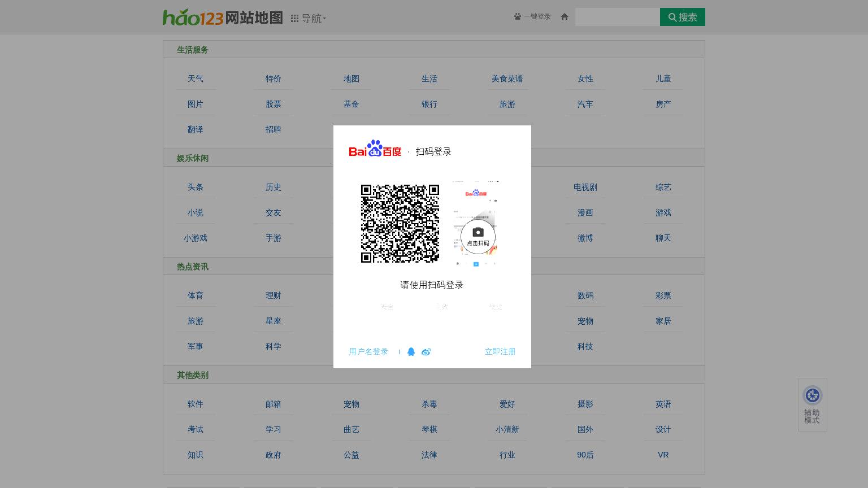This screenshot has width=868, height=488.
Task: Open the 招聘 link
Action: [274, 129]
